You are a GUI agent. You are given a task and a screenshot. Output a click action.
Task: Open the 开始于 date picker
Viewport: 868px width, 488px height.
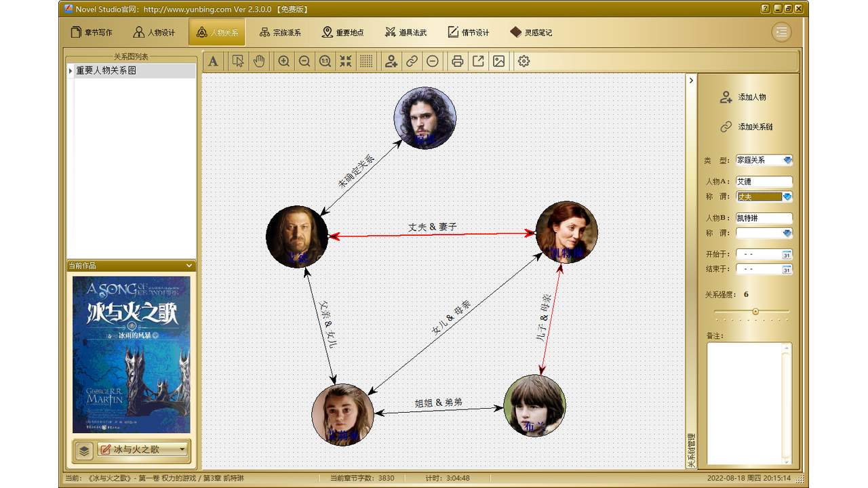pos(787,253)
